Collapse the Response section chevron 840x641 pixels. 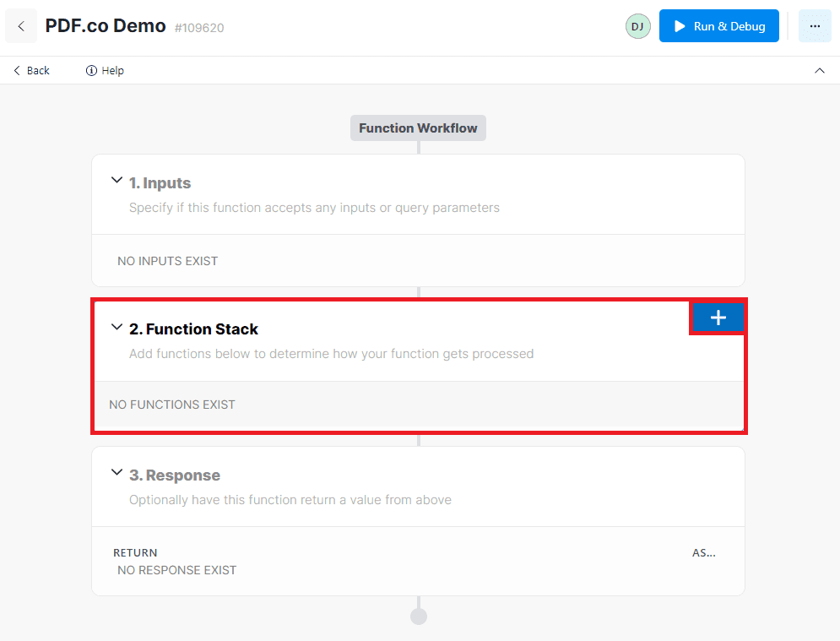pyautogui.click(x=117, y=474)
